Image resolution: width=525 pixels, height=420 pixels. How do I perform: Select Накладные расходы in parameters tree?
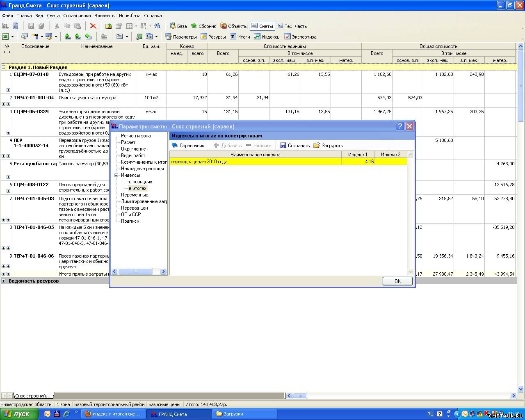[x=142, y=169]
